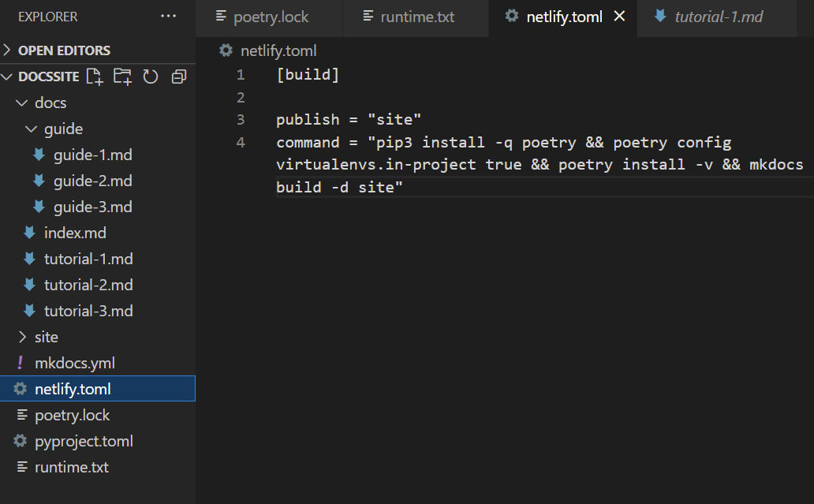Collapse the docs folder
The width and height of the screenshot is (814, 504).
(x=22, y=103)
